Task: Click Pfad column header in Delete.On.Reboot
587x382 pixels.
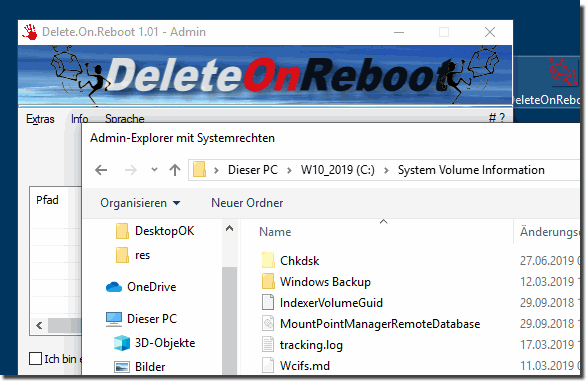Action: click(47, 200)
